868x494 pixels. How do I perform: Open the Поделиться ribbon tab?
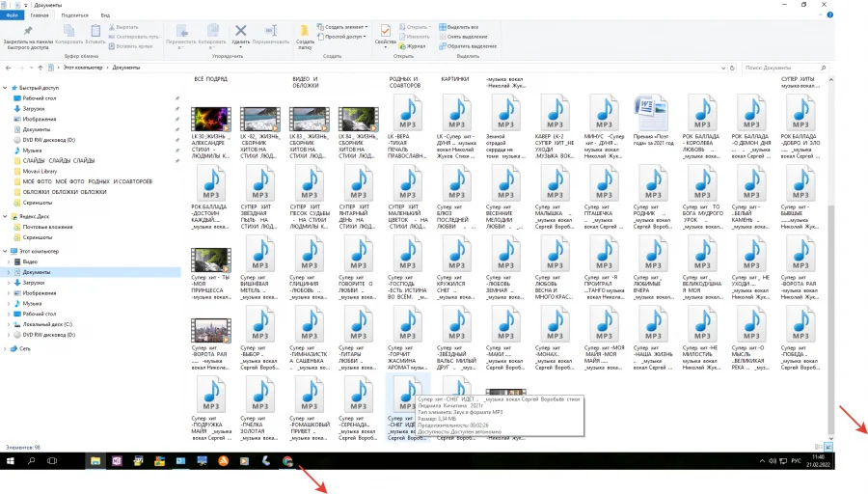(x=73, y=15)
